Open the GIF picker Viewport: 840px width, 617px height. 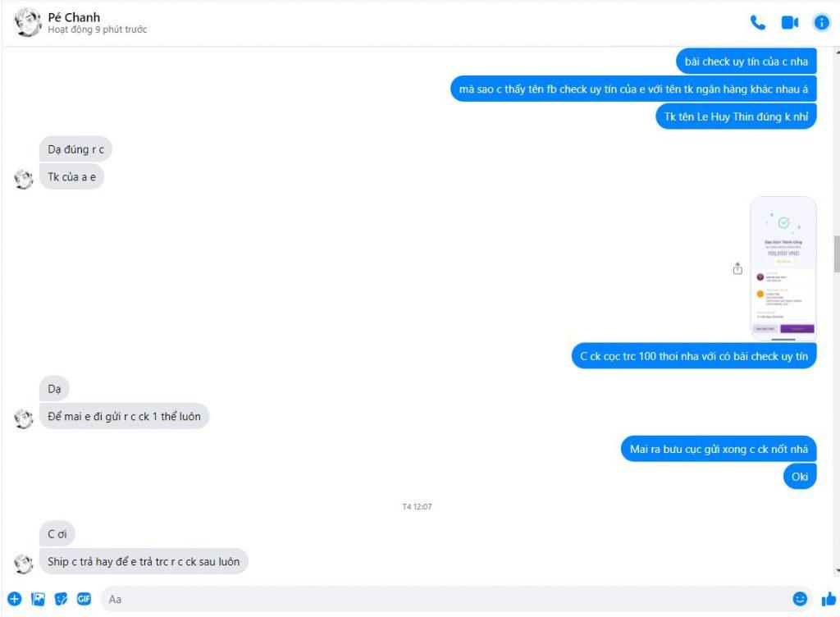pyautogui.click(x=84, y=599)
